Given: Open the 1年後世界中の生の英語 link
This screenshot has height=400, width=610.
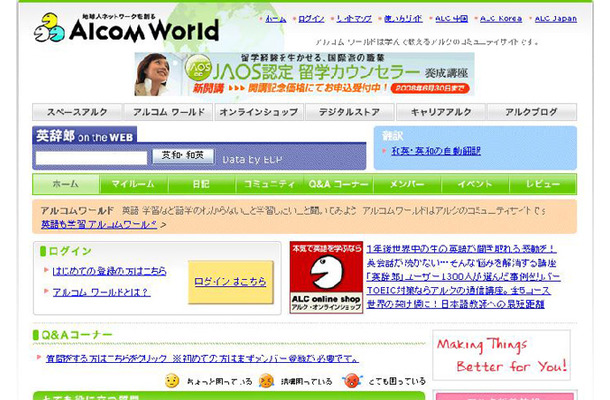Looking at the screenshot, I should click(x=461, y=249).
